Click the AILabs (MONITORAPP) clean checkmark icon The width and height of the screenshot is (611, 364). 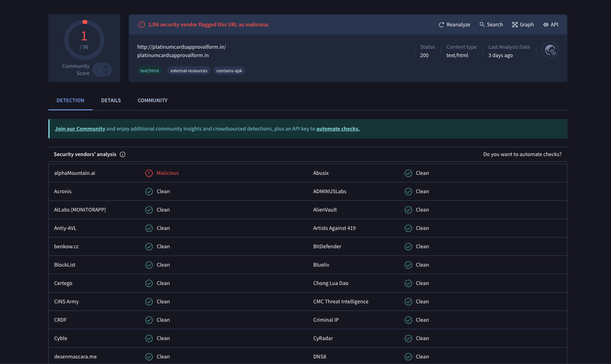[x=149, y=210]
